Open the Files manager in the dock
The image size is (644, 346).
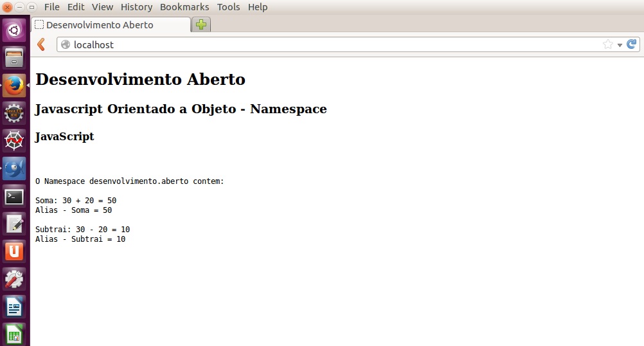[14, 58]
